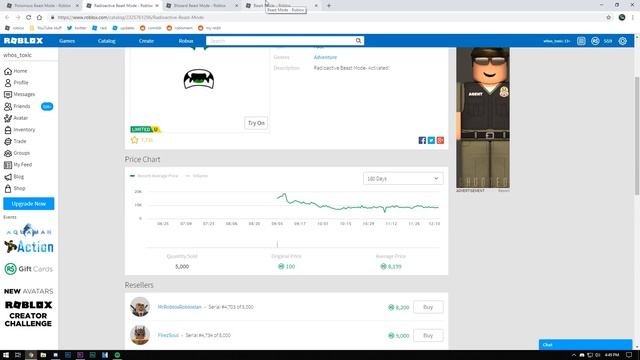
Task: Click the Upgrade Now button
Action: click(29, 204)
